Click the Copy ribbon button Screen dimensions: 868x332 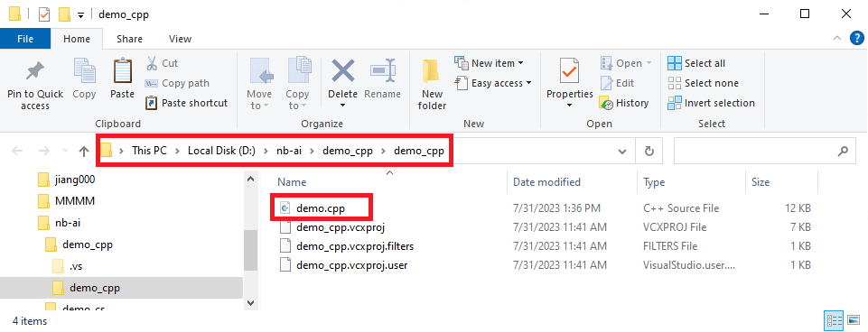84,79
